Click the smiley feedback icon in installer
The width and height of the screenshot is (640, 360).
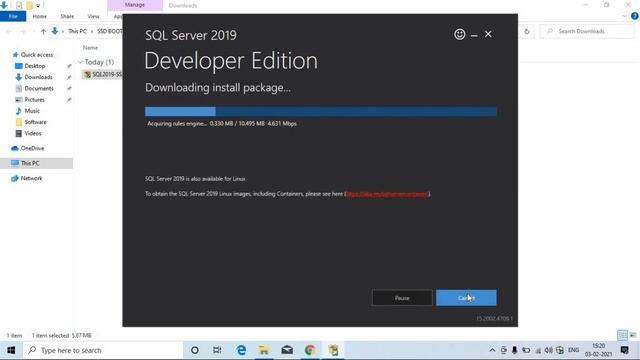point(460,34)
